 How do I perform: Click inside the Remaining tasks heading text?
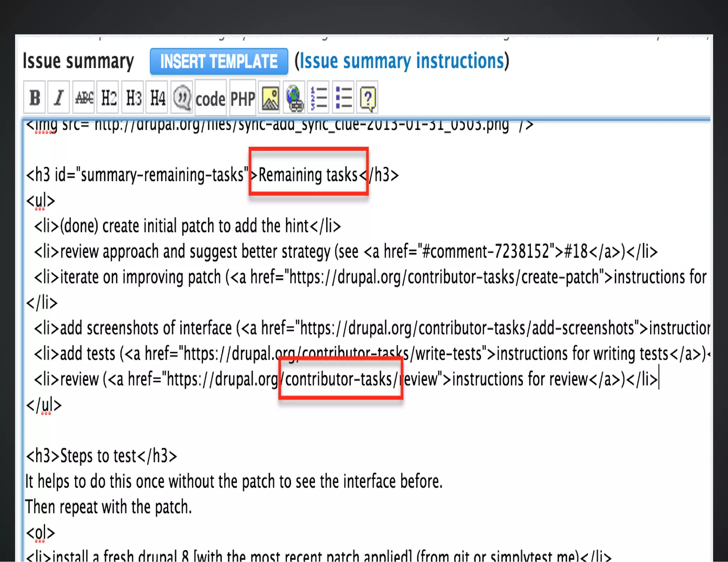click(308, 175)
